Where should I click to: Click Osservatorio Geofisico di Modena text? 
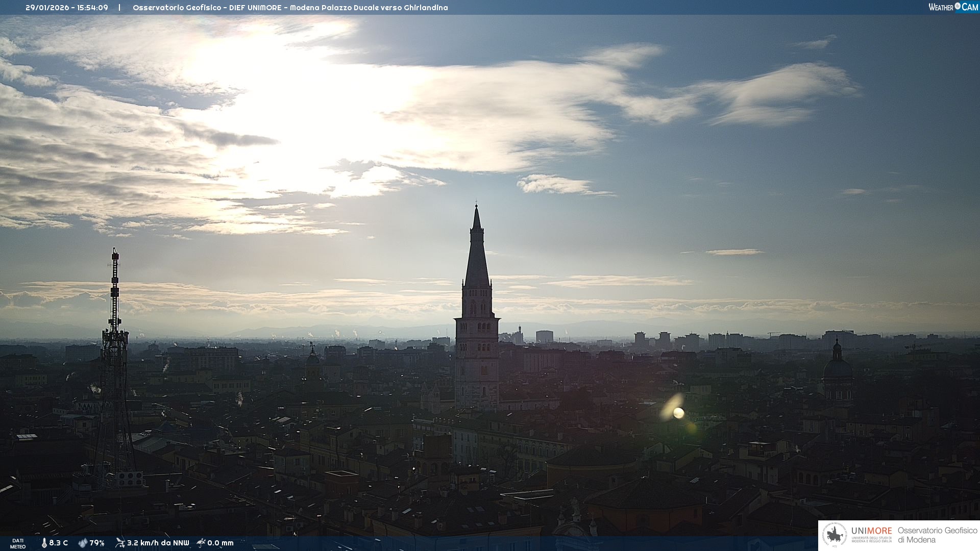click(937, 535)
